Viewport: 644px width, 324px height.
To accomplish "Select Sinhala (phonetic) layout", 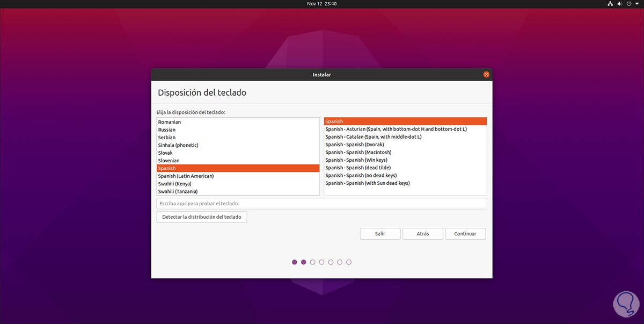I will click(238, 145).
